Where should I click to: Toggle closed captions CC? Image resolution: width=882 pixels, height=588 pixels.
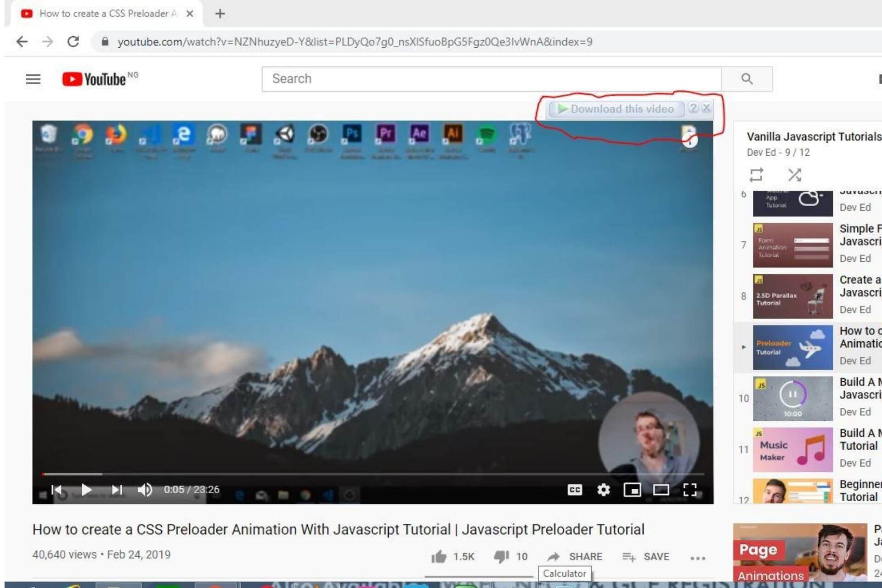(574, 490)
